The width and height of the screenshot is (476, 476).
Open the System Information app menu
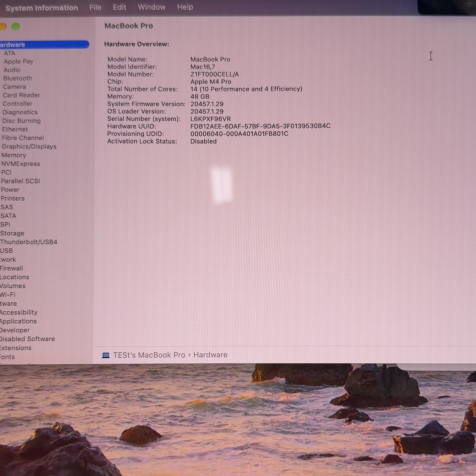(42, 8)
